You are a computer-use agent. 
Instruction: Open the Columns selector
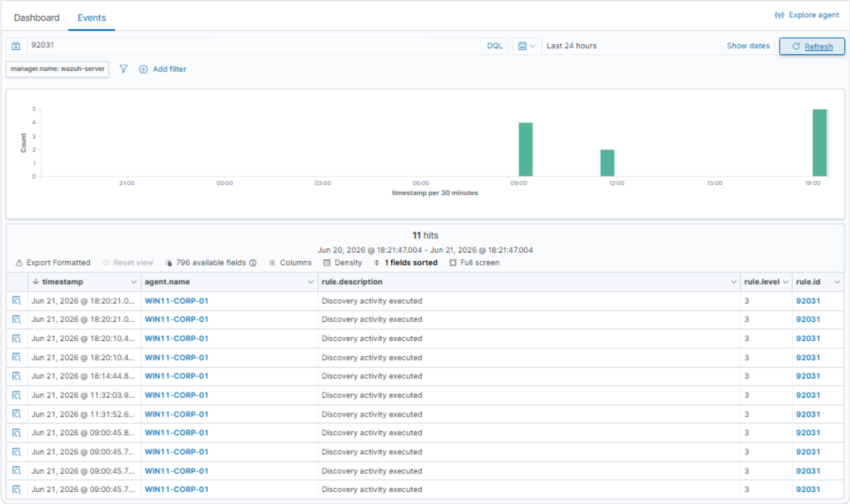point(290,263)
